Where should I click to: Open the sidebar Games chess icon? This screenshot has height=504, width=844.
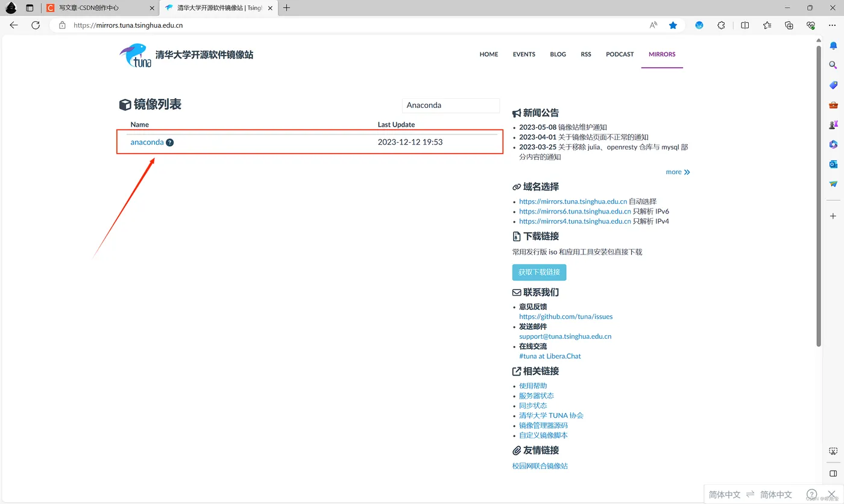tap(833, 125)
